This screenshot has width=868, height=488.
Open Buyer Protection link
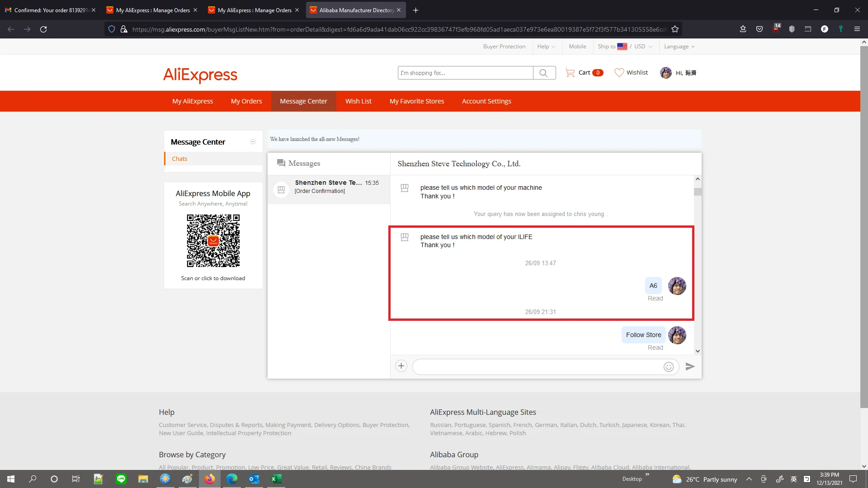(x=504, y=47)
